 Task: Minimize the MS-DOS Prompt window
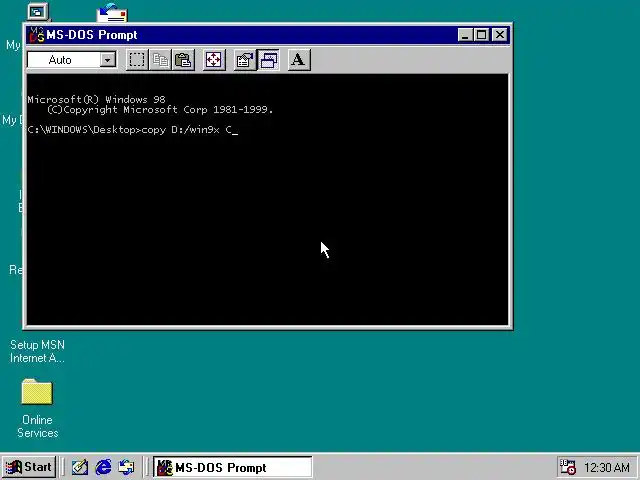point(465,35)
